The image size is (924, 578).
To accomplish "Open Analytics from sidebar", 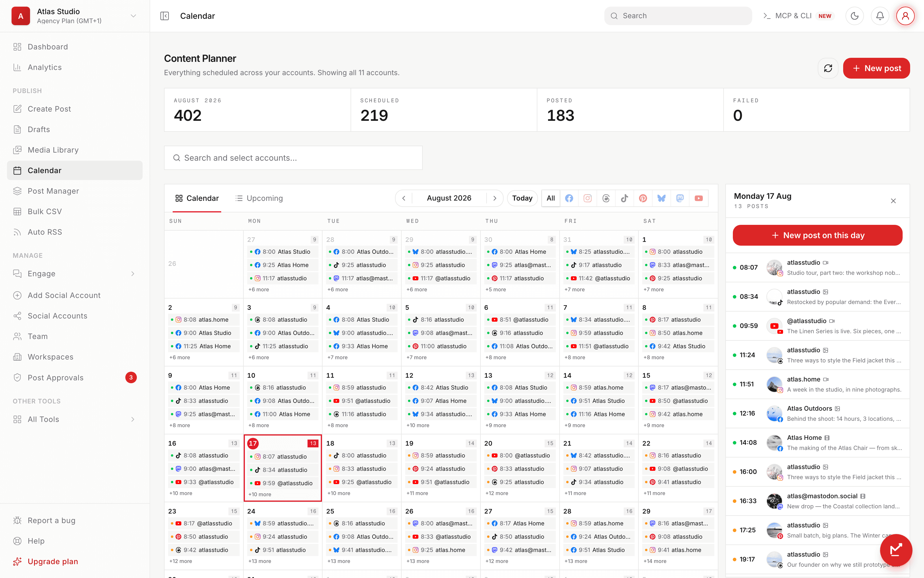I will click(x=75, y=67).
